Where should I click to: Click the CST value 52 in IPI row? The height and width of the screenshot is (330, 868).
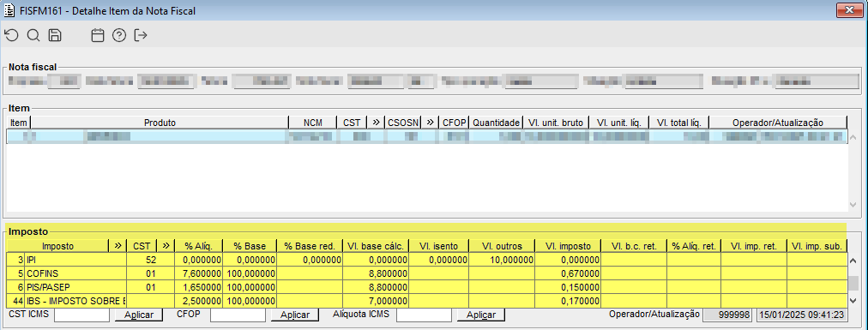click(151, 260)
